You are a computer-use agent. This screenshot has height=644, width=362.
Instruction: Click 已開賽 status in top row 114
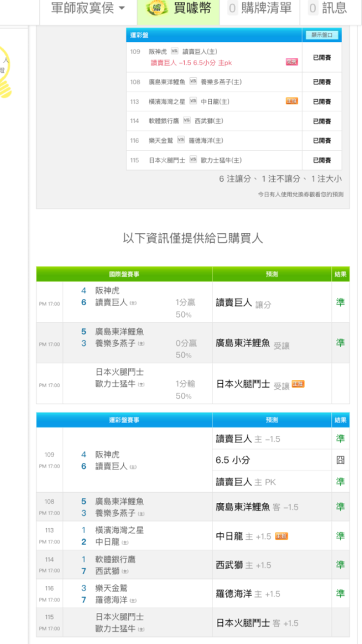321,121
